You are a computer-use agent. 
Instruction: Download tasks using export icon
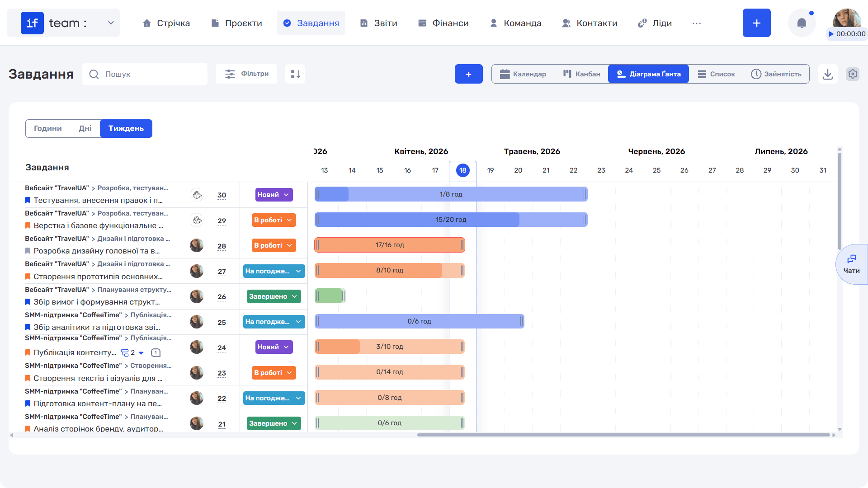828,74
